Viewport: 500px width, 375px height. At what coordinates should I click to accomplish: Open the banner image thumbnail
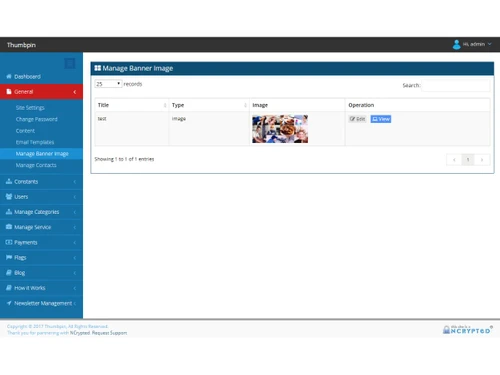[x=280, y=129]
